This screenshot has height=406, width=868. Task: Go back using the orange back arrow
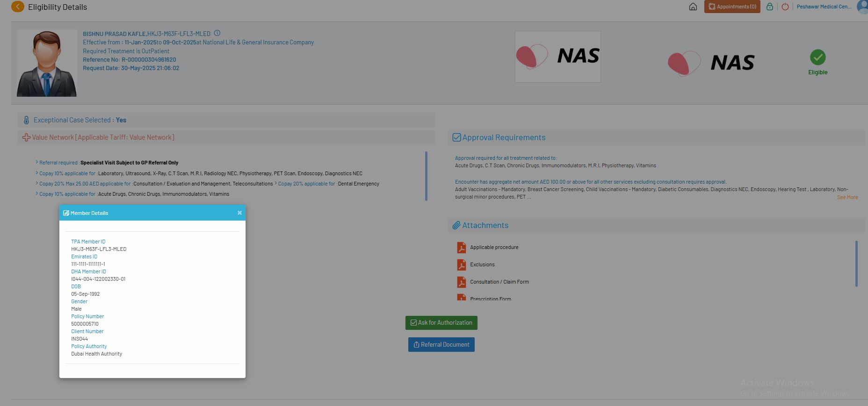tap(17, 7)
